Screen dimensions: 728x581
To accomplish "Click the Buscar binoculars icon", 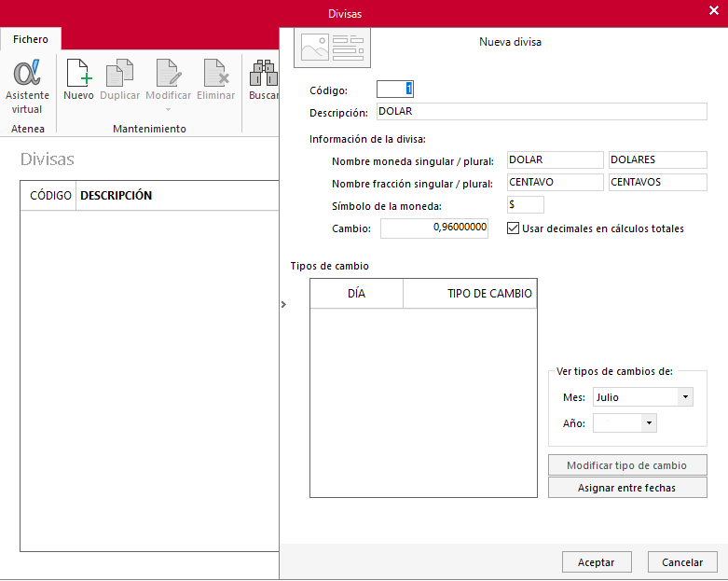I will 264,73.
